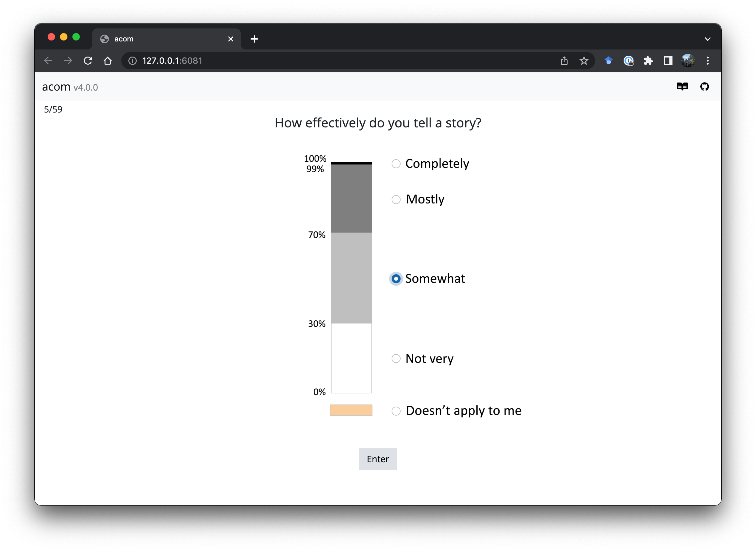
Task: Click the orange Doesn't apply swatch
Action: pyautogui.click(x=351, y=410)
